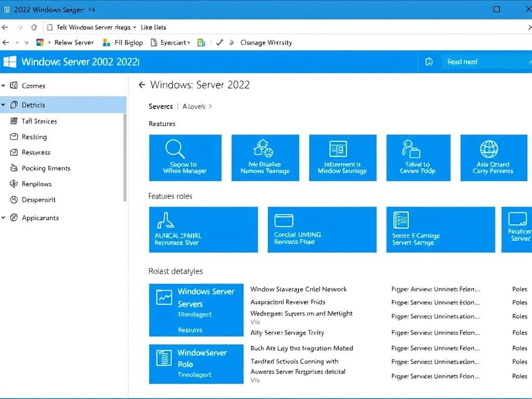532x399 pixels.
Task: Click the Windows logo in the blue header
Action: coord(9,62)
